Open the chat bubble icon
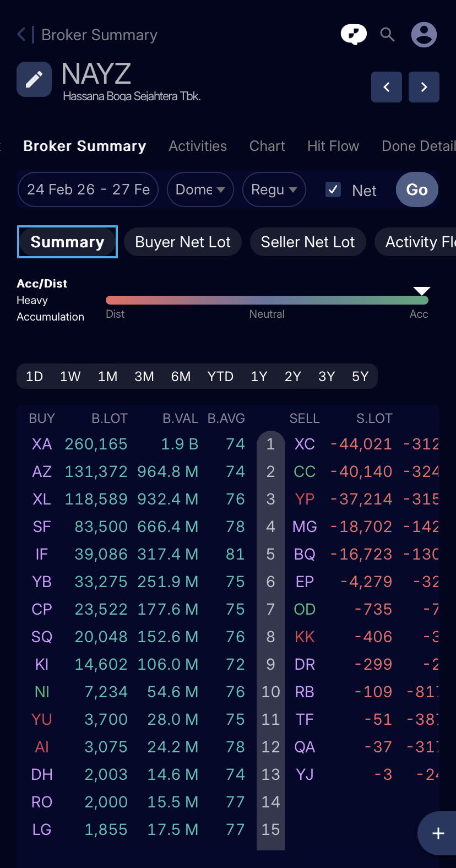The height and width of the screenshot is (868, 456). click(x=354, y=35)
